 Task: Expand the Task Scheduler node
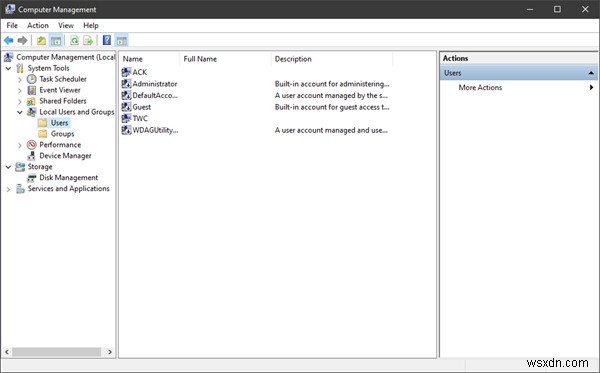click(x=20, y=80)
